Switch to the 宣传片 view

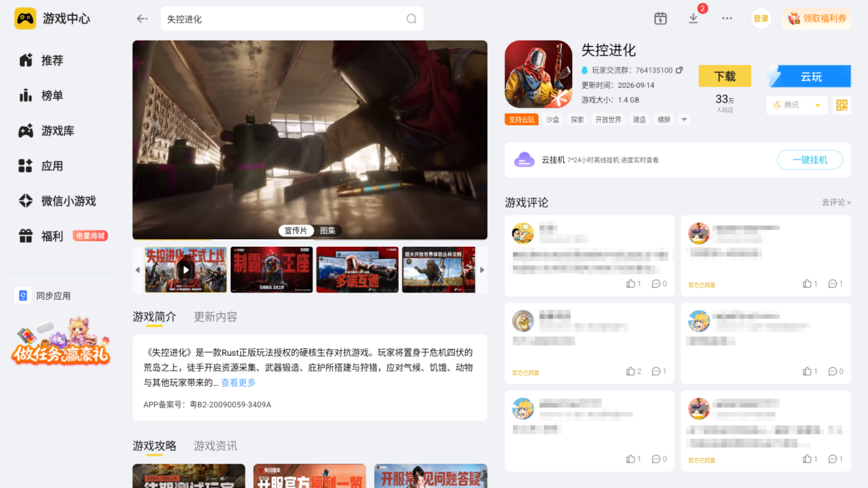(296, 230)
